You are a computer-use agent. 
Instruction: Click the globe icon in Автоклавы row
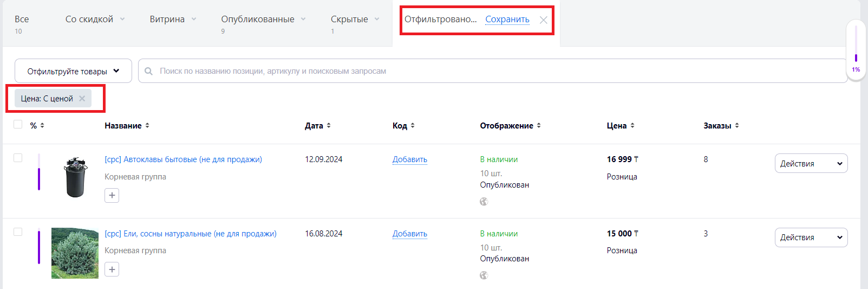(484, 202)
